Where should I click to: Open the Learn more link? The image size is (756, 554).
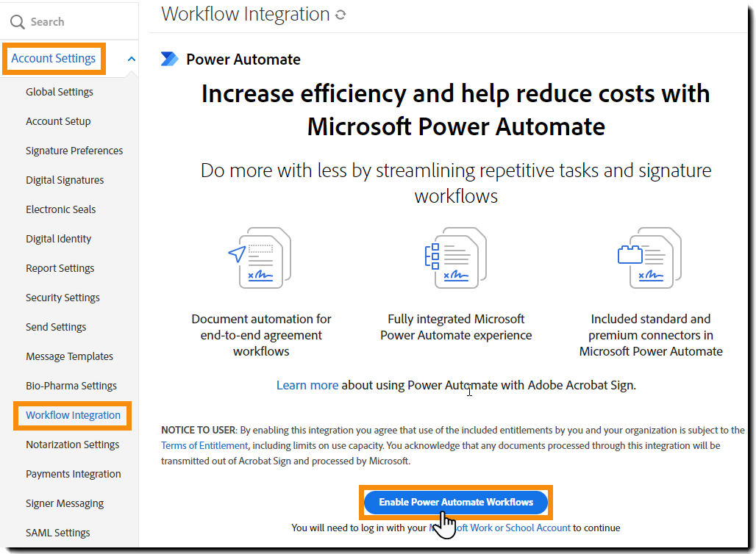[x=307, y=384]
